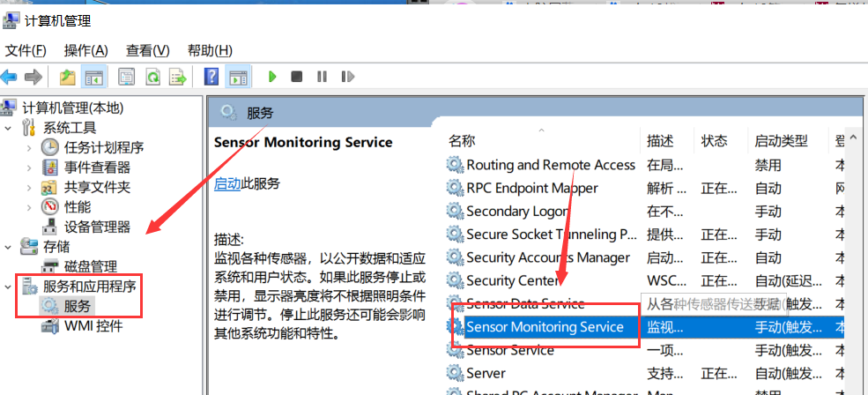Click the Refresh toolbar icon
This screenshot has height=395, width=868.
152,78
